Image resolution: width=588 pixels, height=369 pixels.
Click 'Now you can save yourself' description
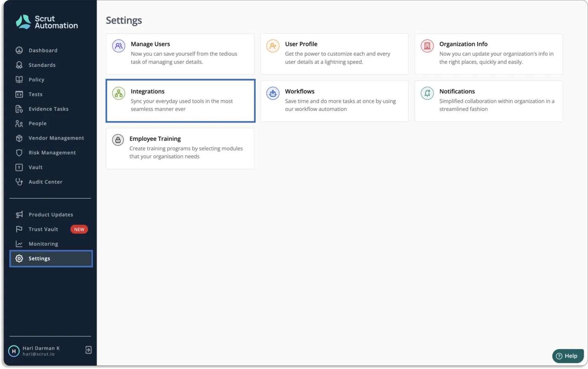(184, 58)
